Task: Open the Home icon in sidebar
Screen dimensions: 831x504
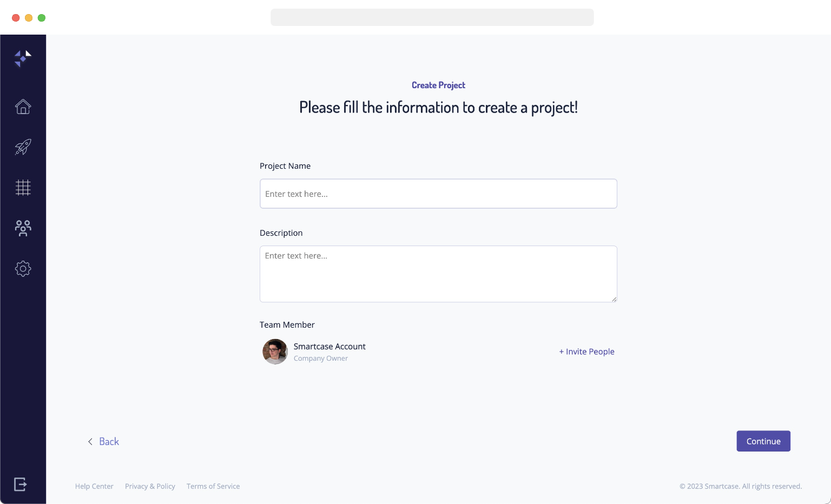Action: coord(23,107)
